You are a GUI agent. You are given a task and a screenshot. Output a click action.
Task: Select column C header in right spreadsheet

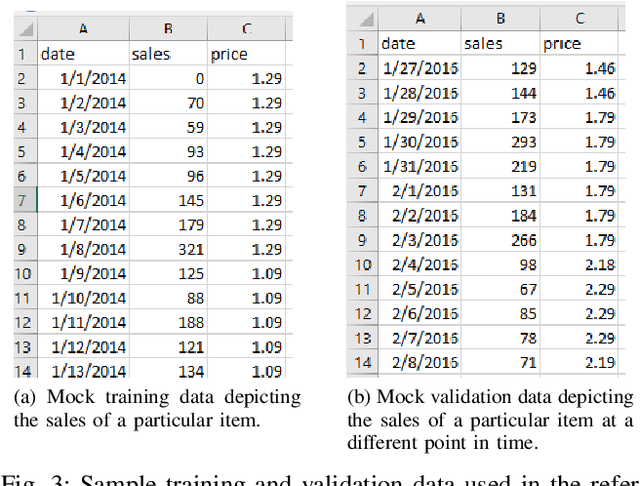click(x=578, y=17)
